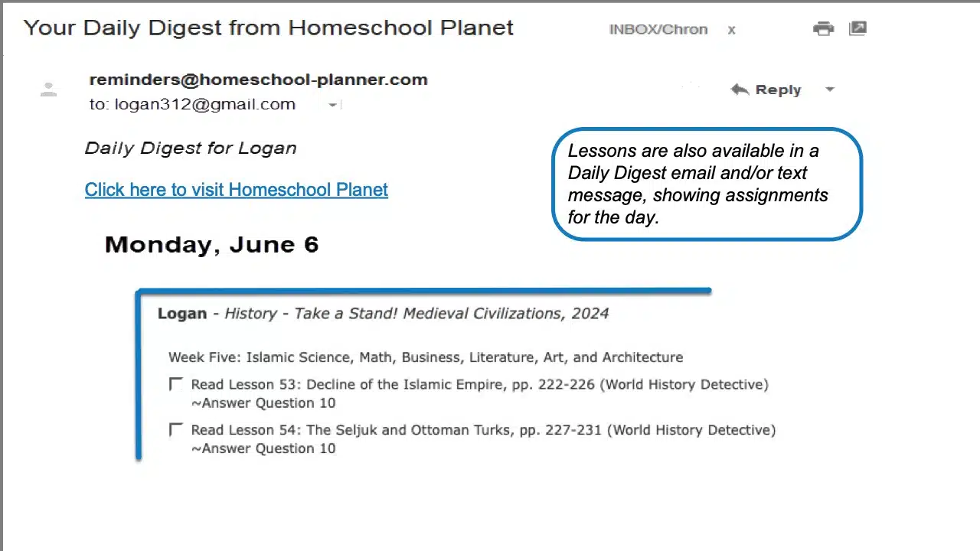
Task: Click the sender's profile avatar icon
Action: coord(48,90)
